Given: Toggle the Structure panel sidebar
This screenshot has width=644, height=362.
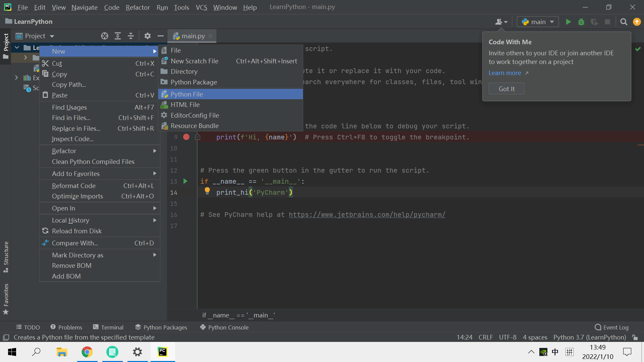Looking at the screenshot, I should click(6, 257).
